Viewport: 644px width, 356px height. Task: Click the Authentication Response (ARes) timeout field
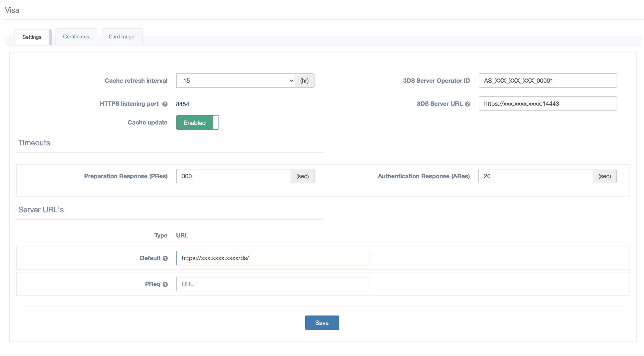pyautogui.click(x=536, y=176)
